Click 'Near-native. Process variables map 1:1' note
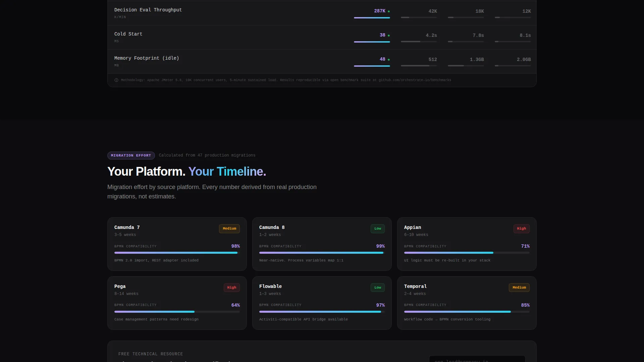Screen dimensions: 644x362 (301, 260)
